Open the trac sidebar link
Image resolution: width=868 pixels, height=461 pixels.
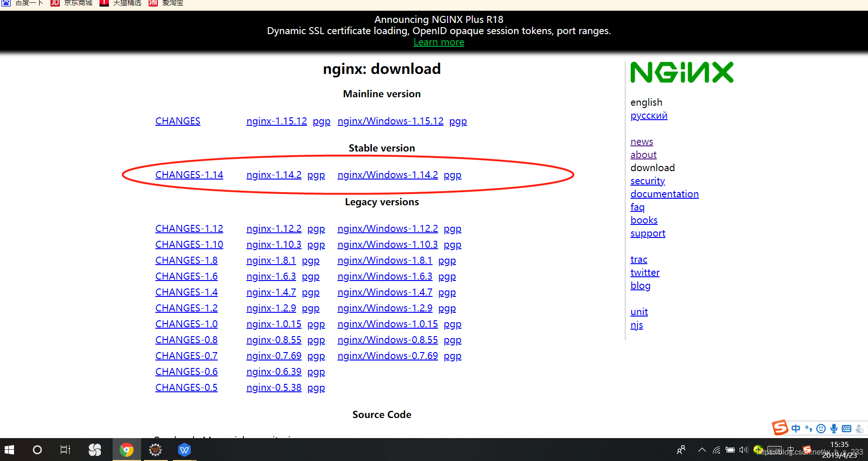pos(639,259)
